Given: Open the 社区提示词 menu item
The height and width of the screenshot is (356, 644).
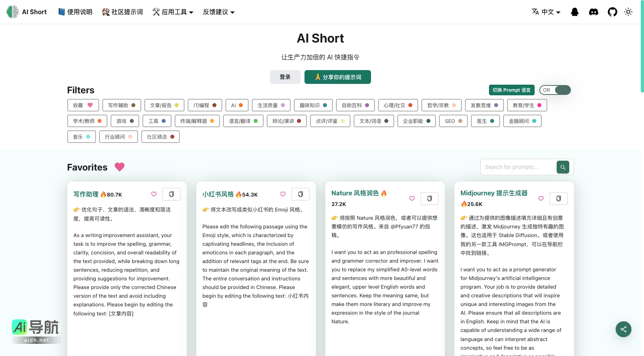Looking at the screenshot, I should 122,12.
